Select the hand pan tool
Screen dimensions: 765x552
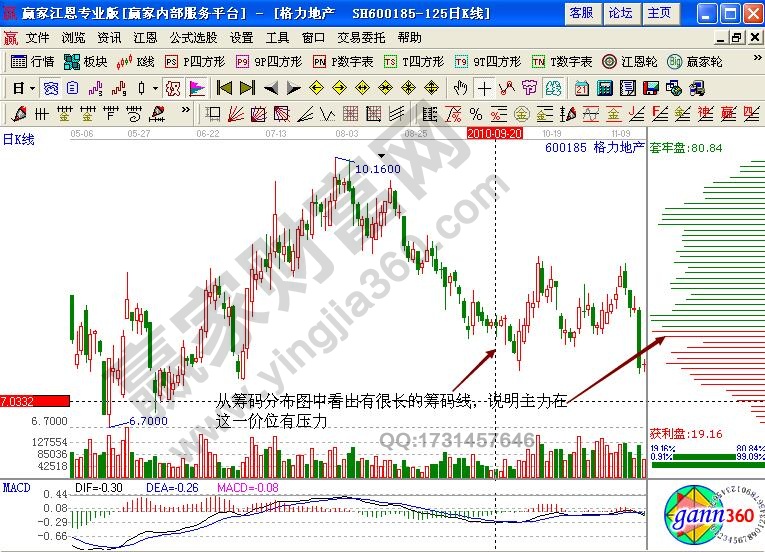click(461, 87)
